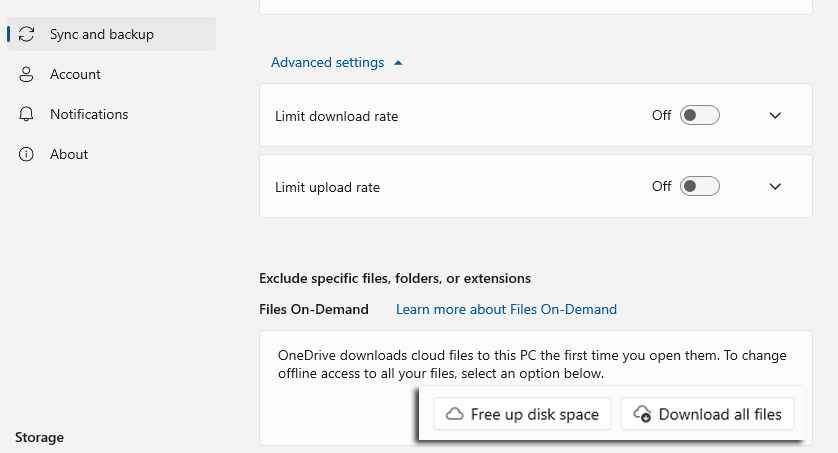Open the About page label
The width and height of the screenshot is (838, 453).
pos(69,154)
